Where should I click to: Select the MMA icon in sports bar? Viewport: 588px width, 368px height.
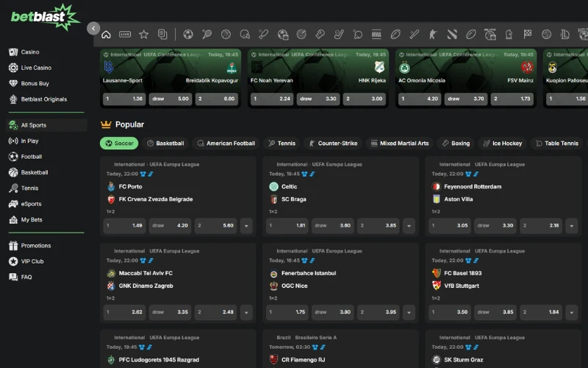pyautogui.click(x=376, y=35)
